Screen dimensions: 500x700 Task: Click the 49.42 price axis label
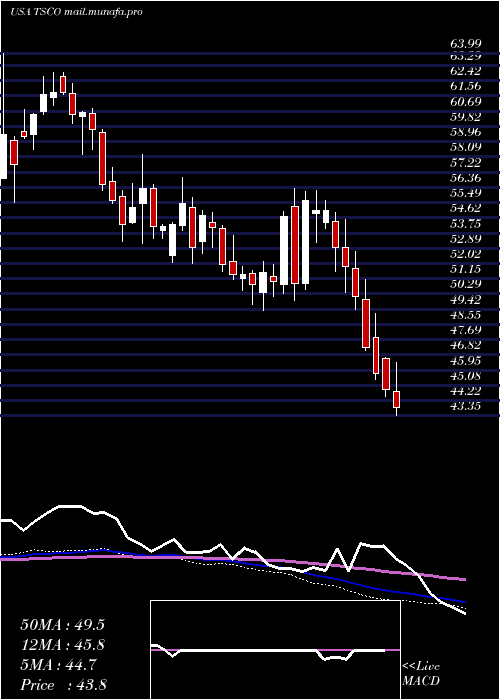[466, 299]
